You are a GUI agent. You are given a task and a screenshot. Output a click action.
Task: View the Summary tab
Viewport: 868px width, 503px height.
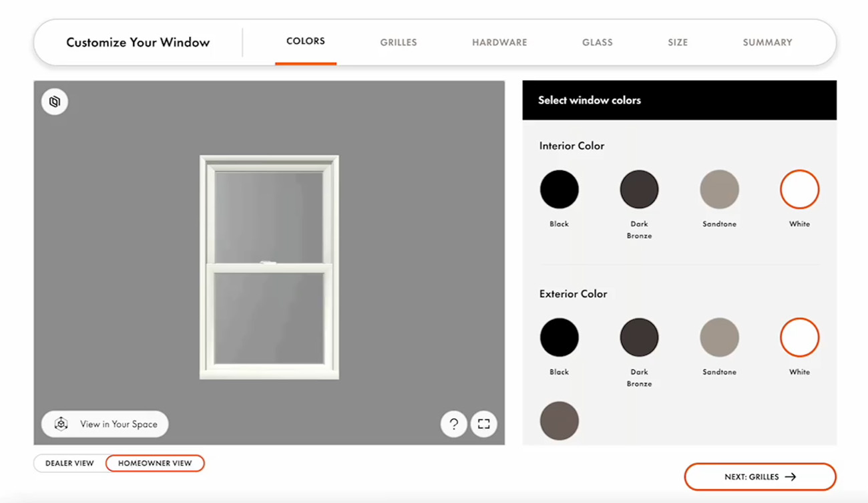click(x=767, y=42)
